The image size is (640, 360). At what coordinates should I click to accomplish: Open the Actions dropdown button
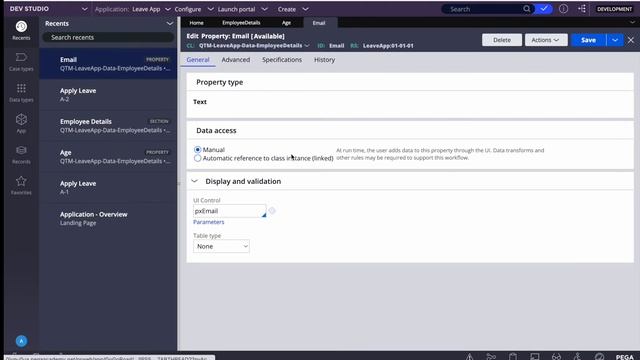546,40
